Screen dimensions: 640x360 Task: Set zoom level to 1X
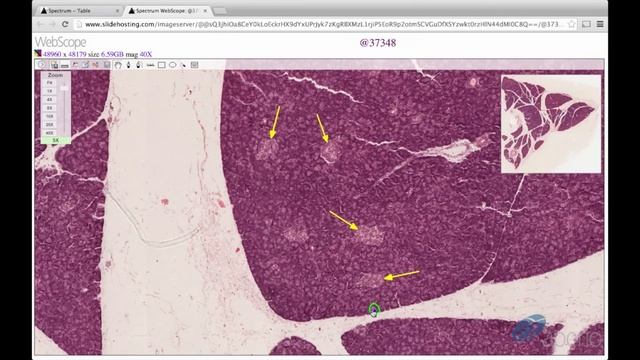pos(49,91)
